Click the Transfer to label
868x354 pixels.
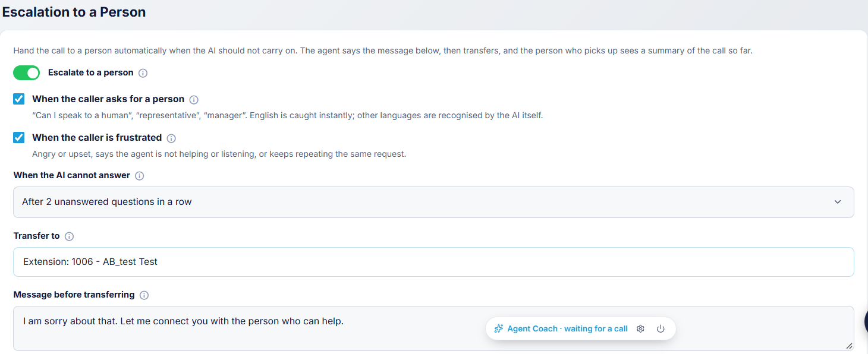[37, 236]
